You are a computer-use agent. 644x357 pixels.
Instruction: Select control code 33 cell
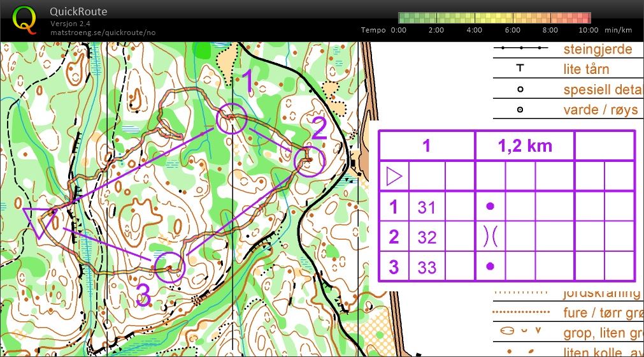click(x=427, y=266)
